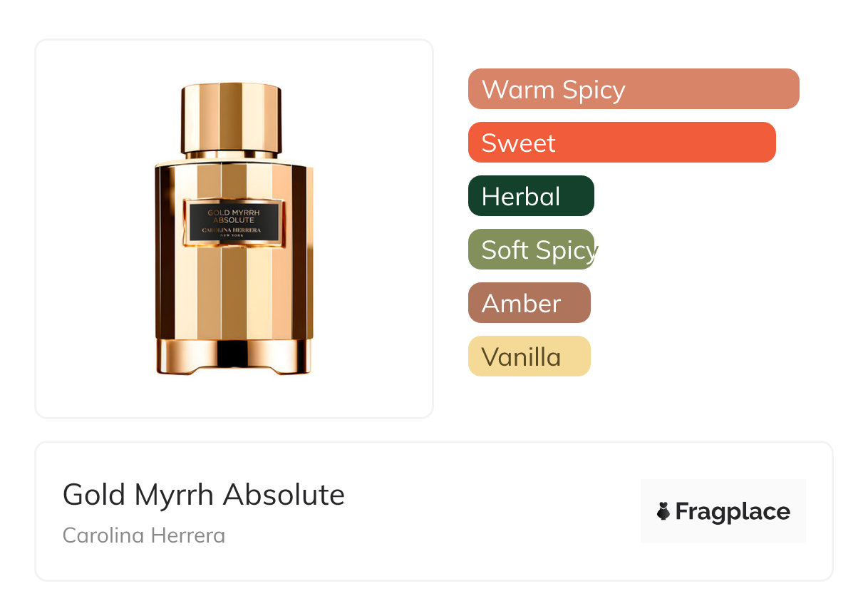Click the Carolina Herrera brand name
Viewport: 868px width, 616px height.
144,535
